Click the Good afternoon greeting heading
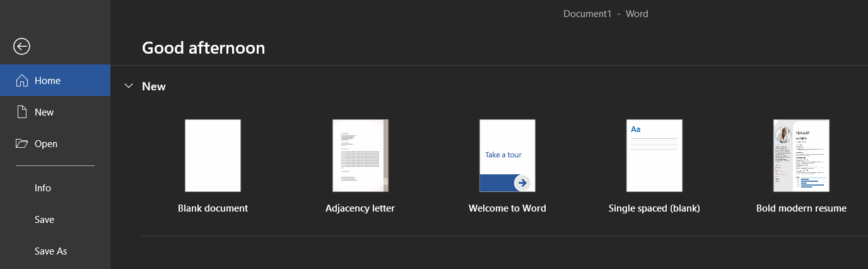Screen dimensions: 868x269 pos(203,47)
